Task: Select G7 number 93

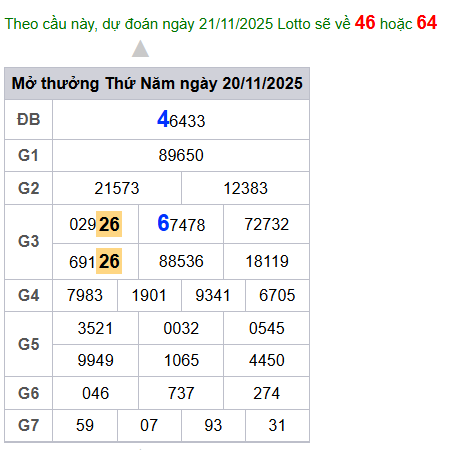Action: [x=213, y=425]
